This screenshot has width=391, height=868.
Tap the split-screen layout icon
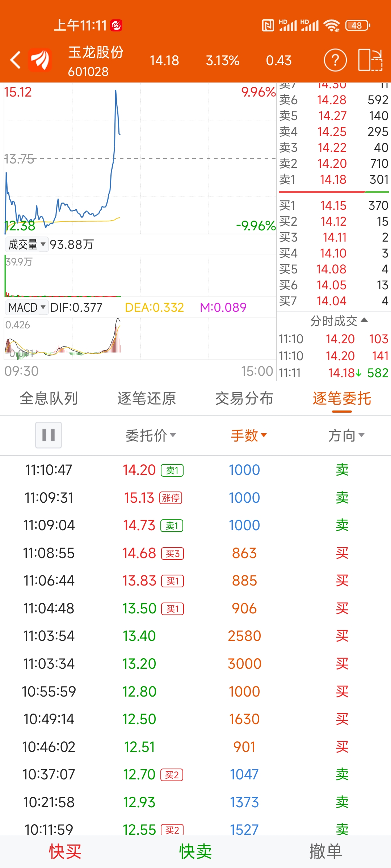tap(370, 60)
